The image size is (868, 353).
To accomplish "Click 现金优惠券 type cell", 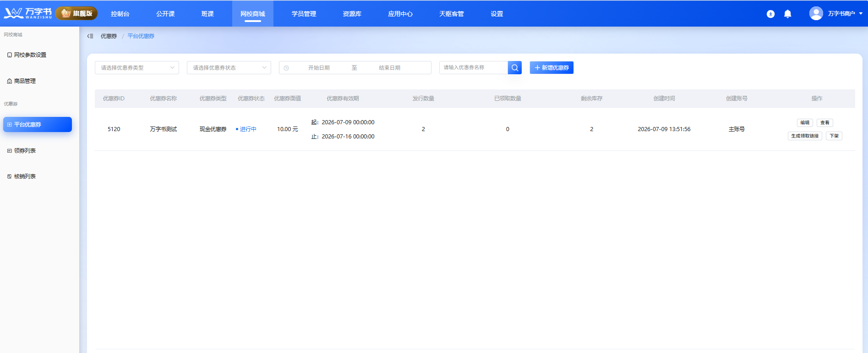I will [213, 129].
